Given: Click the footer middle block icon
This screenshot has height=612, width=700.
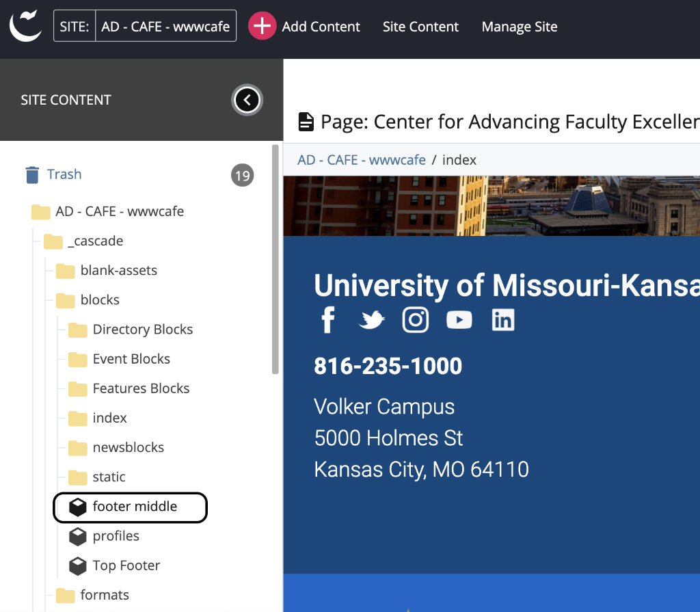Looking at the screenshot, I should tap(78, 507).
